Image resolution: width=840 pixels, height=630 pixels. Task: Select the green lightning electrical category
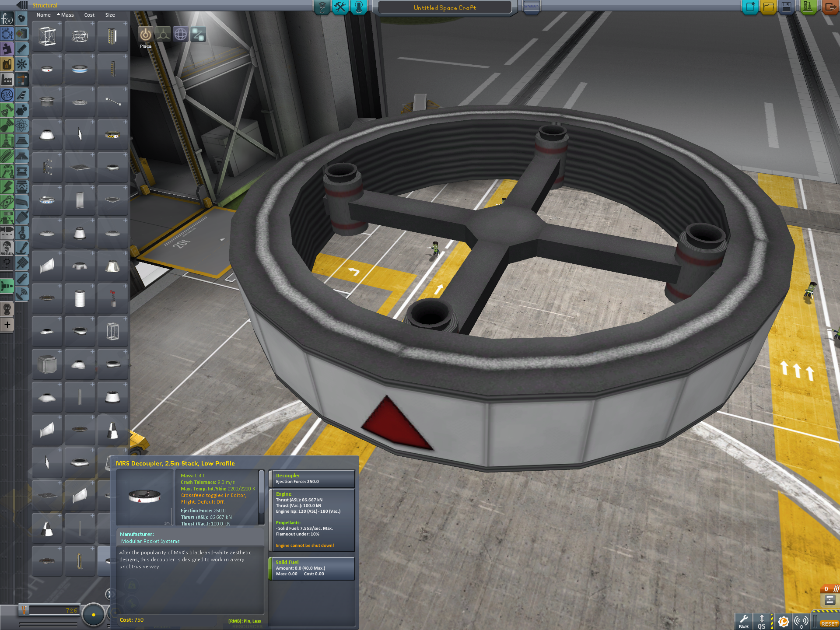(x=7, y=187)
